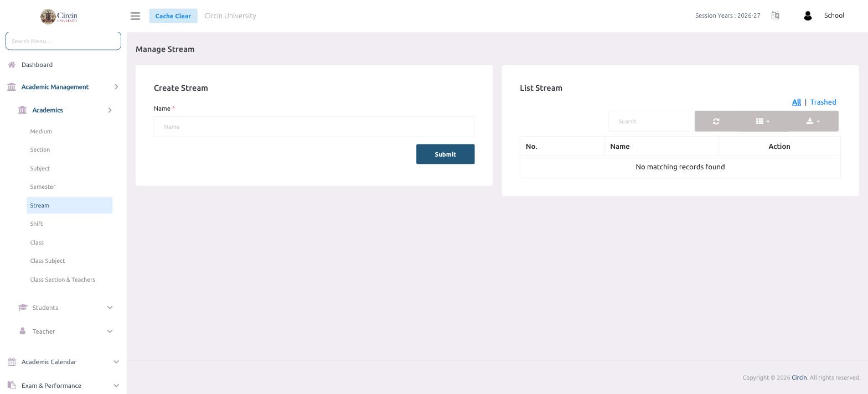Open the columns list dropdown

pos(763,121)
